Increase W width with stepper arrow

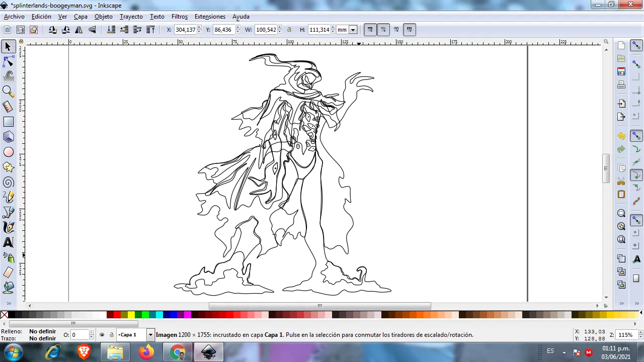click(x=280, y=28)
